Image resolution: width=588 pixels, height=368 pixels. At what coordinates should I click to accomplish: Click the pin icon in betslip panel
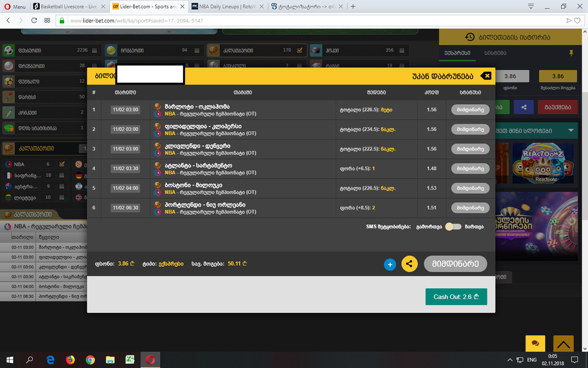pos(571,53)
